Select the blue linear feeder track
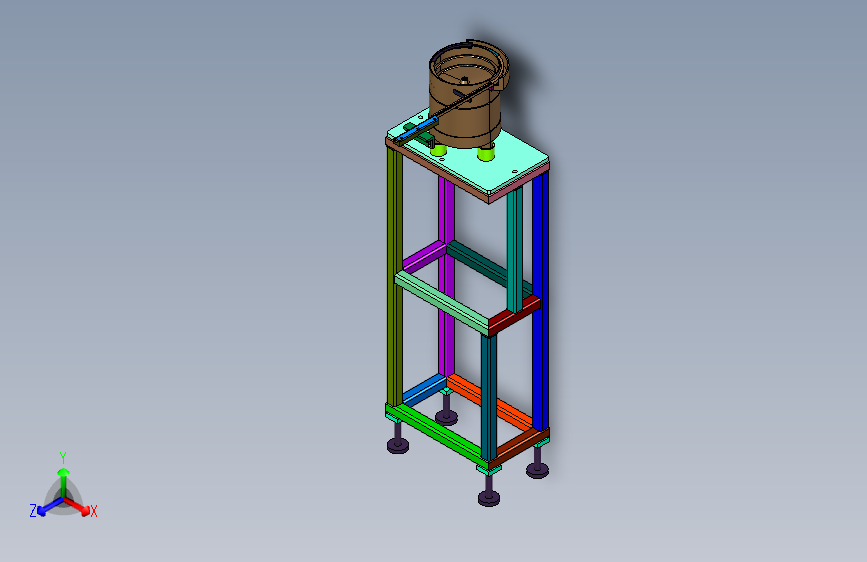 (x=416, y=131)
